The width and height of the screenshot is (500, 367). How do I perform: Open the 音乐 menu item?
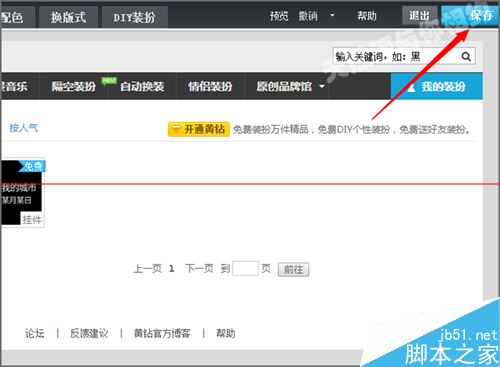pyautogui.click(x=14, y=87)
